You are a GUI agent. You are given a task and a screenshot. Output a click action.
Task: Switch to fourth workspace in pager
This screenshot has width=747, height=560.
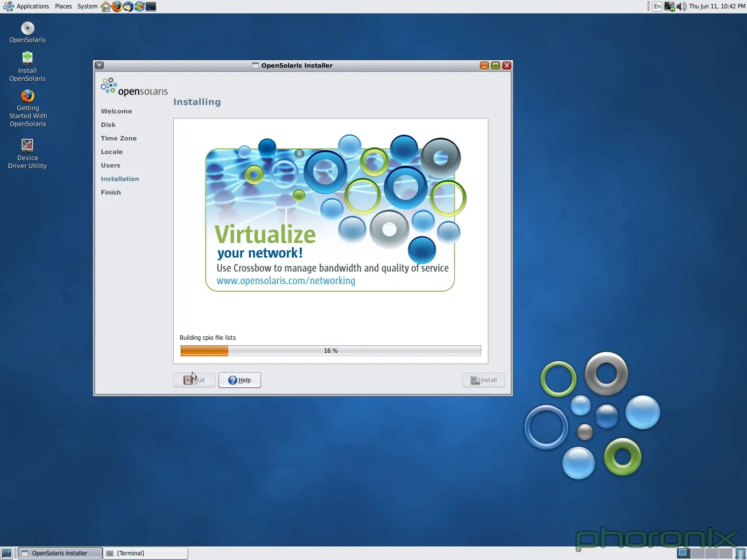[x=726, y=553]
